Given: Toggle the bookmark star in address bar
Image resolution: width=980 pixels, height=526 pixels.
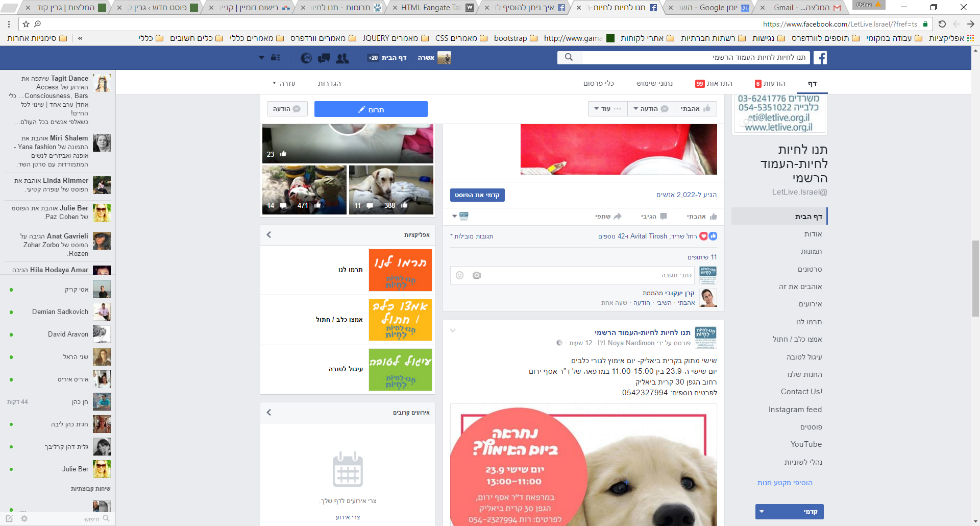Looking at the screenshot, I should [x=26, y=24].
